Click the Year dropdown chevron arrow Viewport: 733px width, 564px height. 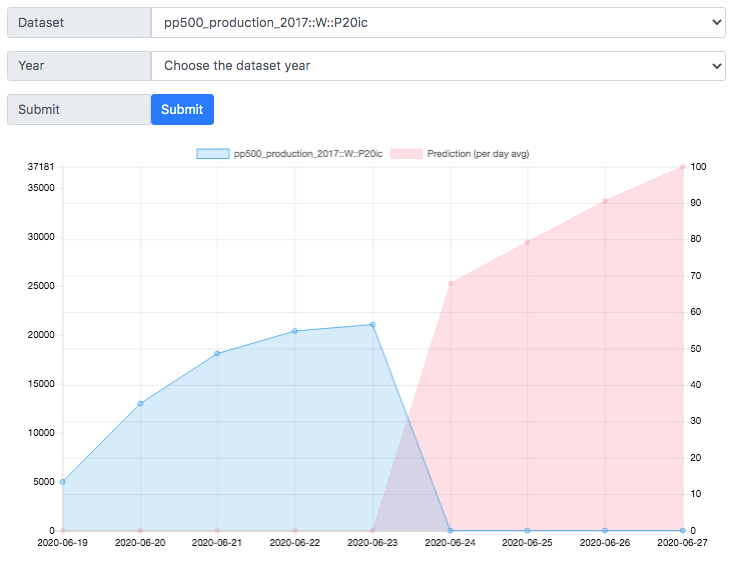[716, 66]
